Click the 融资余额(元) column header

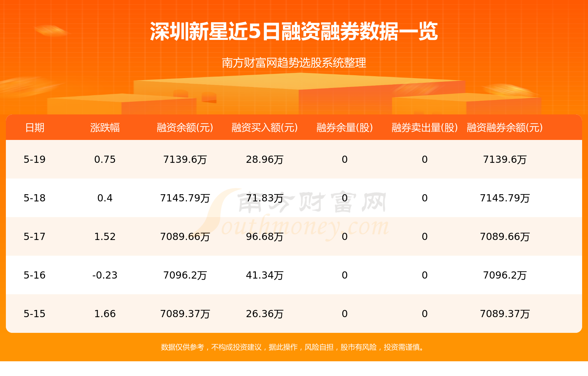click(185, 128)
